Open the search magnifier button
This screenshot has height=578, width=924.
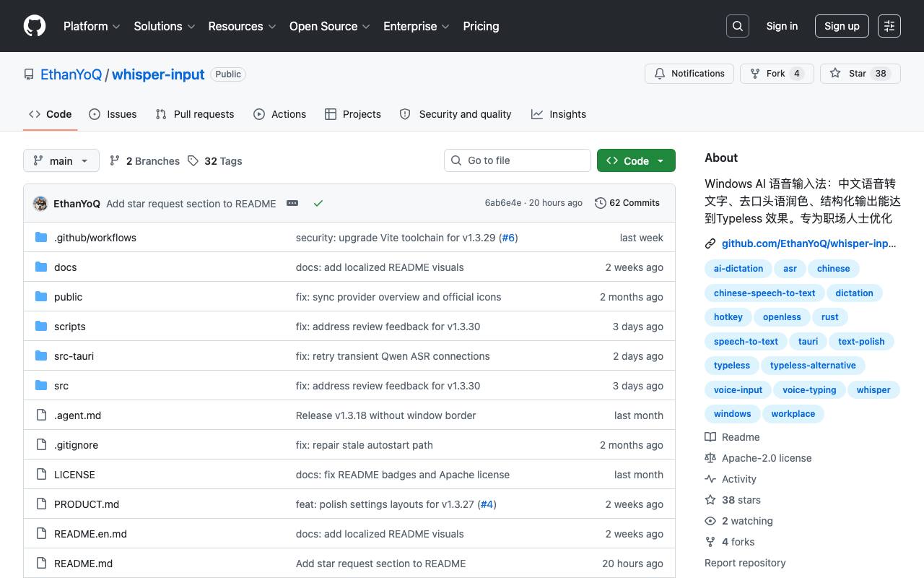pos(738,26)
